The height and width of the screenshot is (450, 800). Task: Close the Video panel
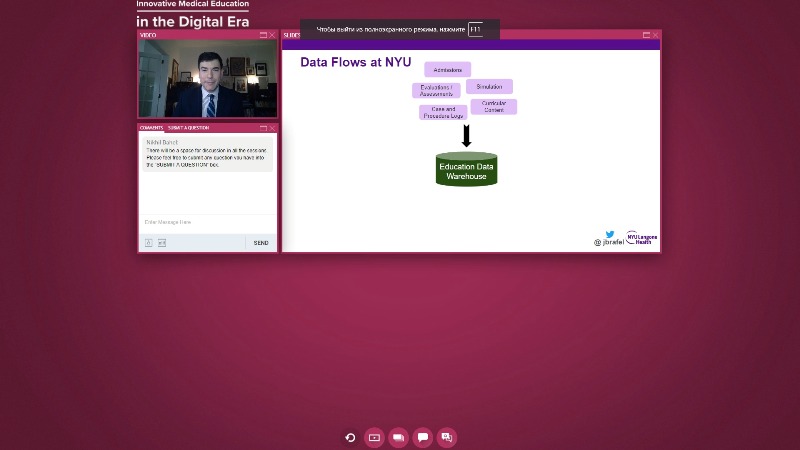point(272,35)
